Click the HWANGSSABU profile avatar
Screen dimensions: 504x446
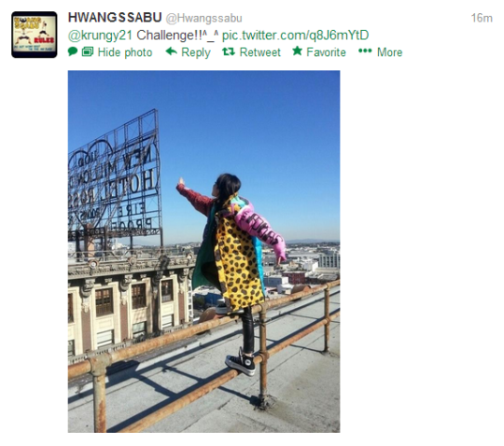click(35, 35)
